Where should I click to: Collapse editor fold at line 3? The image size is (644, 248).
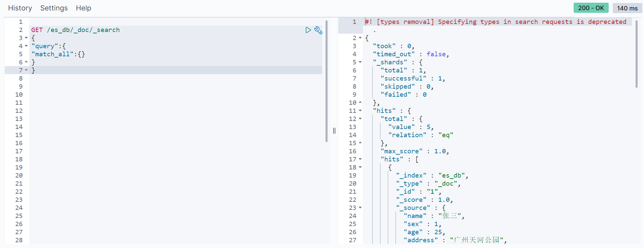[x=26, y=38]
